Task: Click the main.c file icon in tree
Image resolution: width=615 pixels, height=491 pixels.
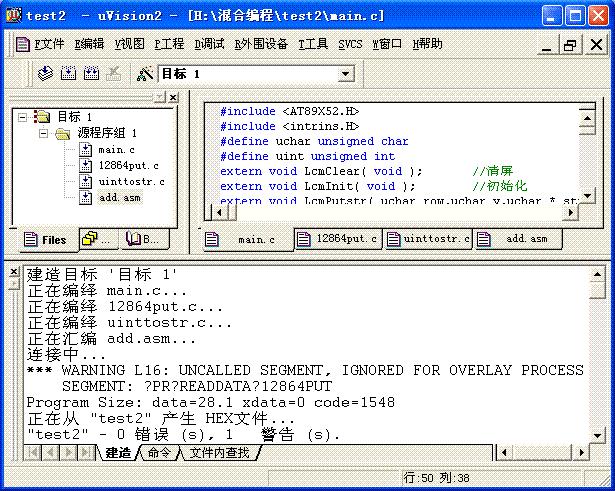Action: (x=86, y=149)
